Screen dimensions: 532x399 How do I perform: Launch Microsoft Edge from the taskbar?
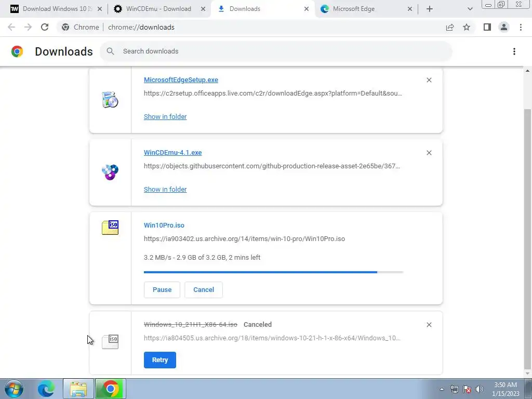coord(46,389)
